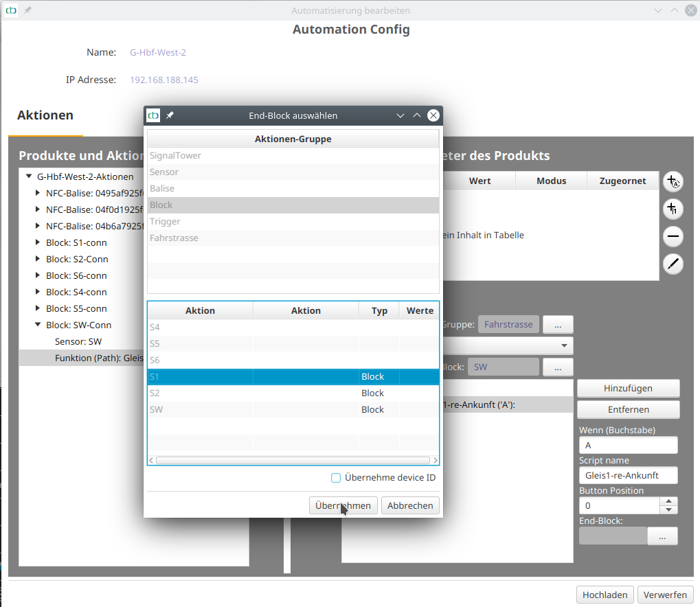The image size is (700, 607).
Task: Click the horizontal scrollbar in the Aktion table
Action: [293, 461]
